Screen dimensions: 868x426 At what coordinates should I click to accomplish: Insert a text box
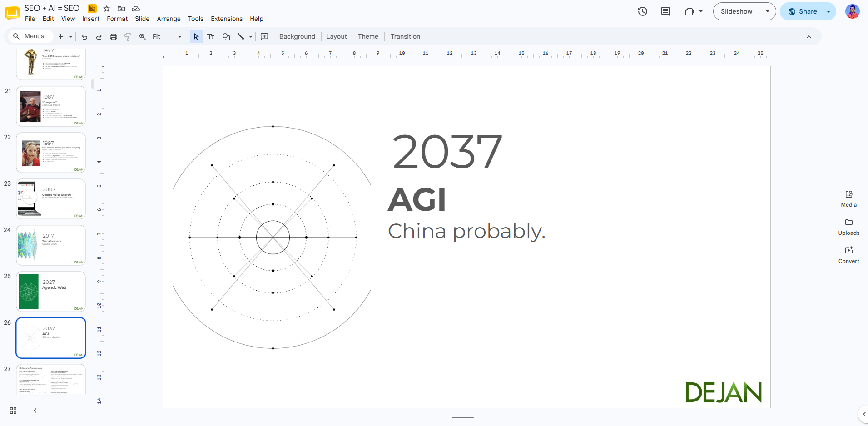click(x=211, y=36)
